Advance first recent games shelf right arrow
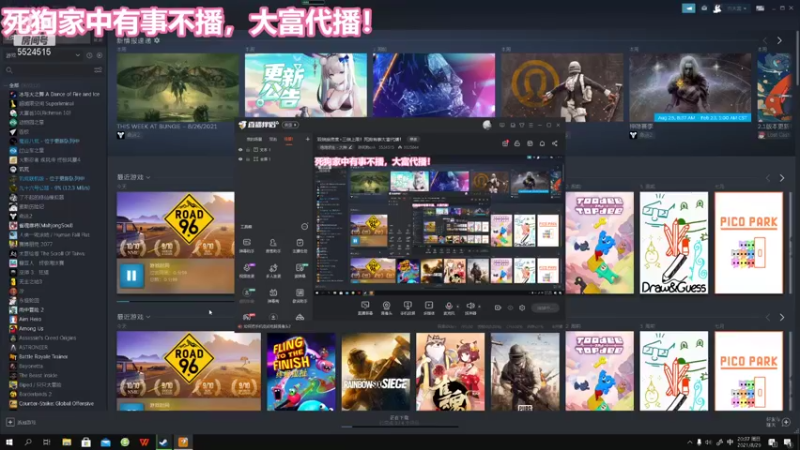800x450 pixels. pos(782,178)
